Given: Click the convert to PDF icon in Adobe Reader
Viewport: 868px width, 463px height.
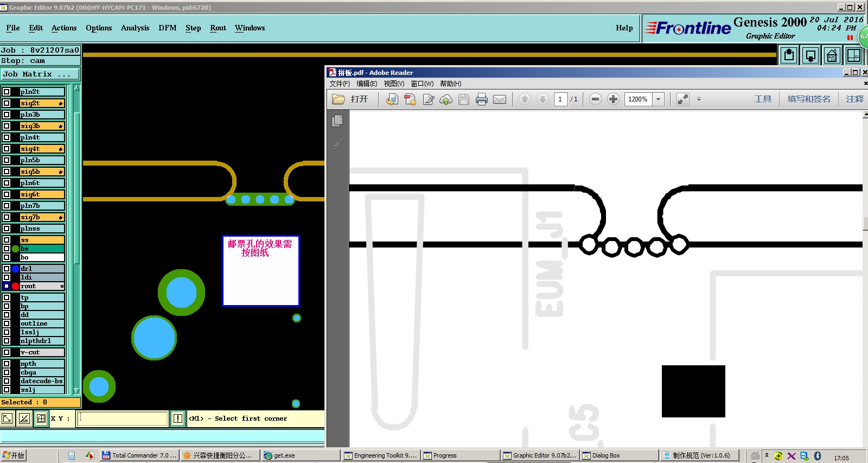Looking at the screenshot, I should tap(392, 99).
